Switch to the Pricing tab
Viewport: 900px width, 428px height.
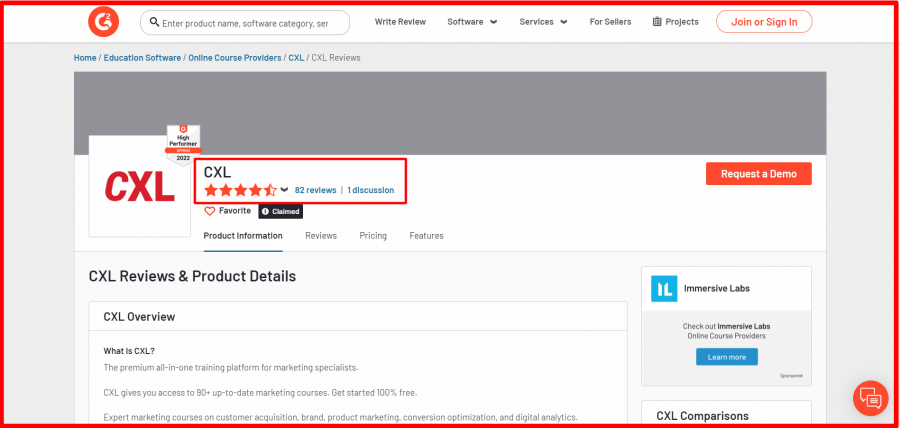(373, 236)
